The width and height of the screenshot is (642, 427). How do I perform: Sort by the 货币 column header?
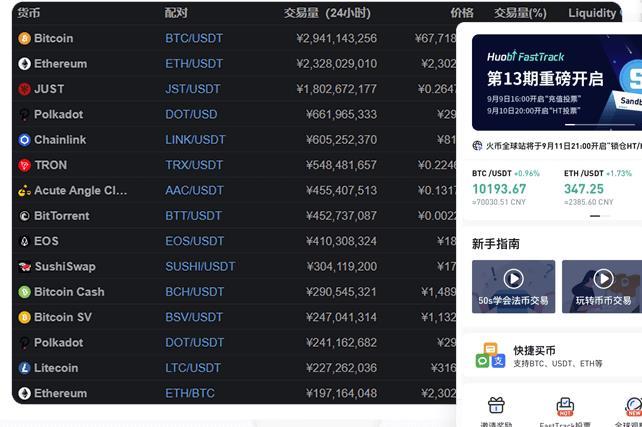[29, 13]
